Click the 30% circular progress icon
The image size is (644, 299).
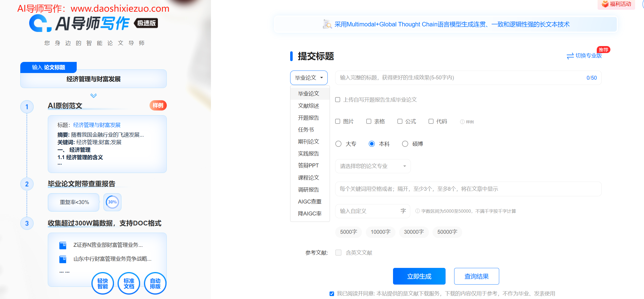click(112, 202)
